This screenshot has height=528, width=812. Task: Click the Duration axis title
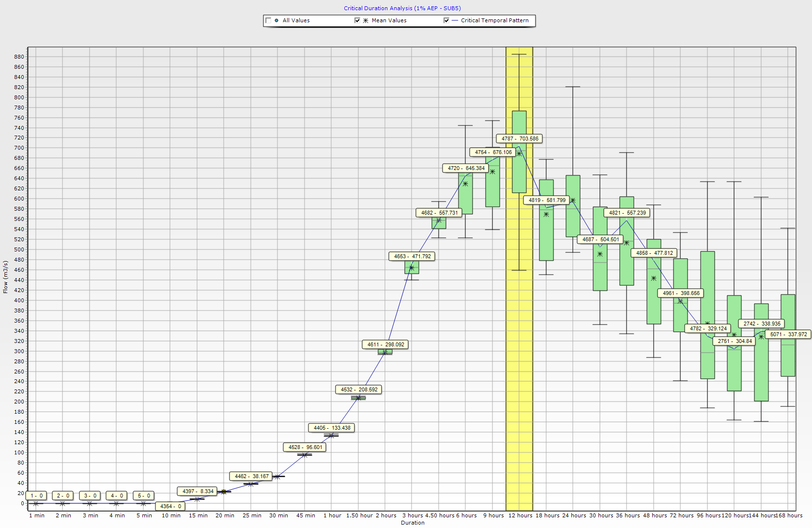point(413,523)
